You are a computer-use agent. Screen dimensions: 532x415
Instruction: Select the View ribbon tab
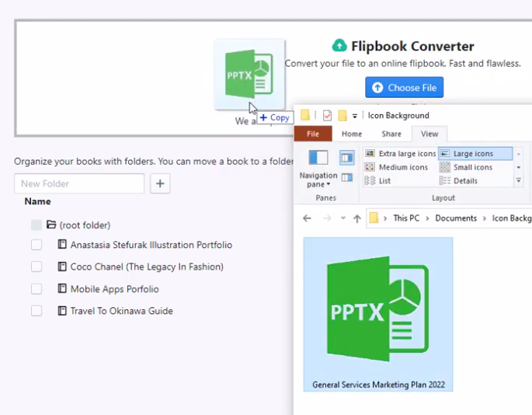pyautogui.click(x=429, y=134)
